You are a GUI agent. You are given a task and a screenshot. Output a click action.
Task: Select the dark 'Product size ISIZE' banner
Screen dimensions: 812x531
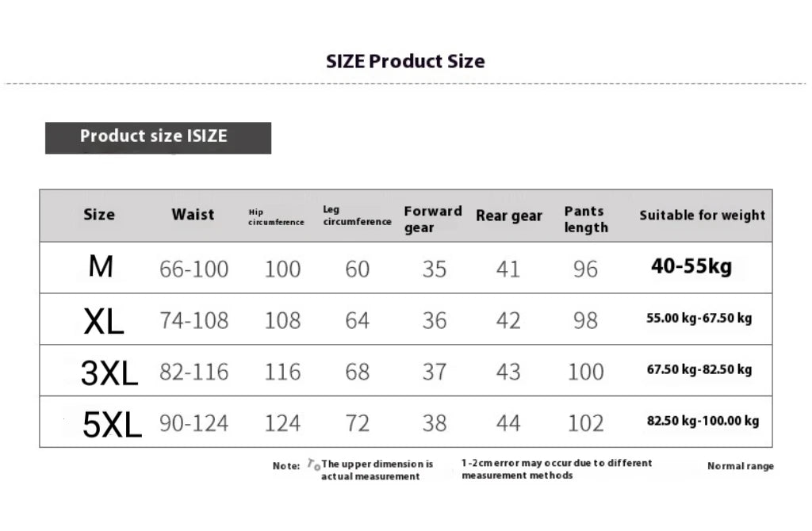[x=158, y=137]
